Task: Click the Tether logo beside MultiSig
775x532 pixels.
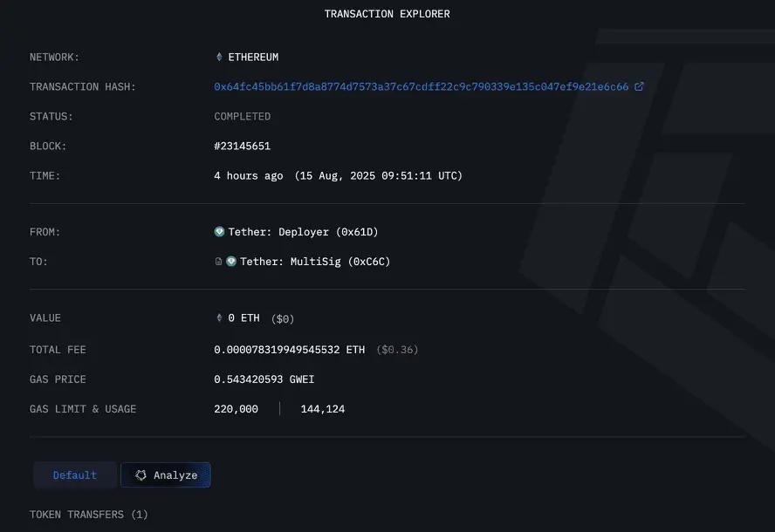Action: point(231,262)
